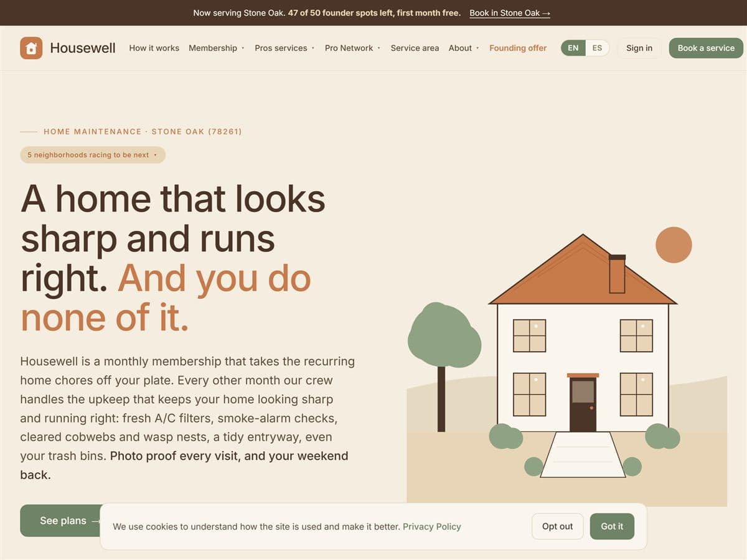Click the Housewell house logo icon

tap(31, 48)
